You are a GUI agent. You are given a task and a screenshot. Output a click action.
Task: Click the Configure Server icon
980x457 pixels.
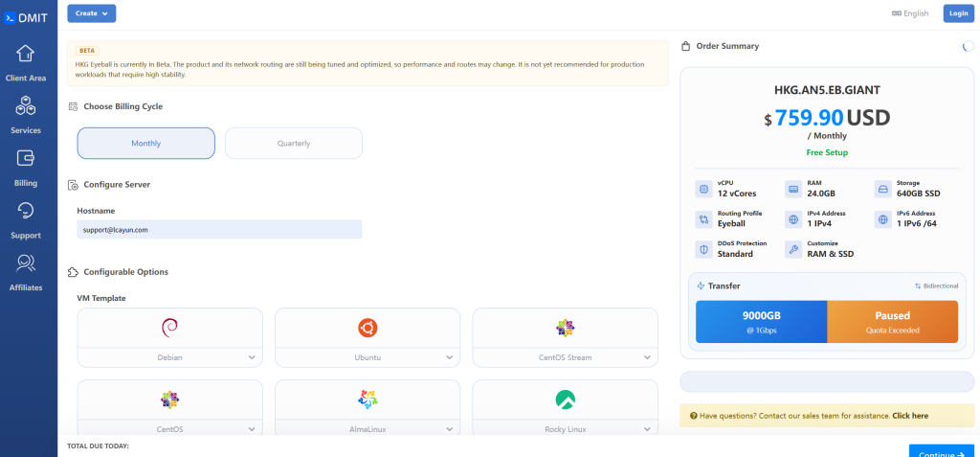click(x=73, y=185)
